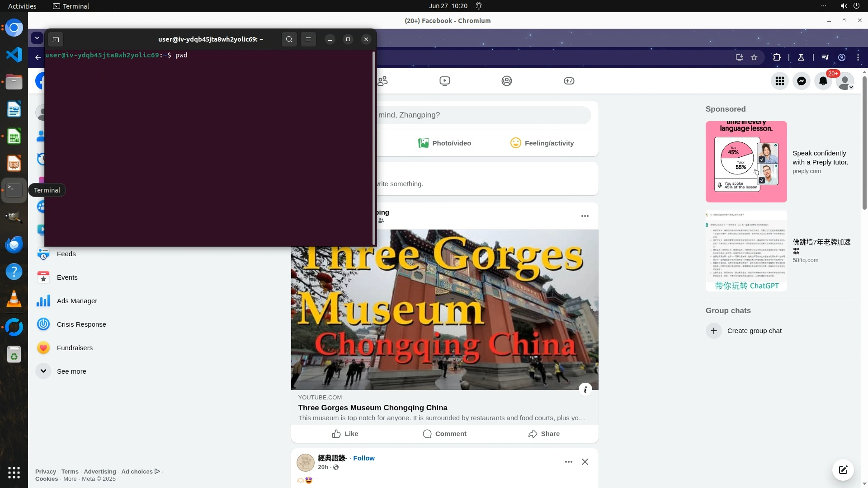Viewport: 868px width, 488px height.
Task: Like the Three Gorges Museum post
Action: pos(345,434)
